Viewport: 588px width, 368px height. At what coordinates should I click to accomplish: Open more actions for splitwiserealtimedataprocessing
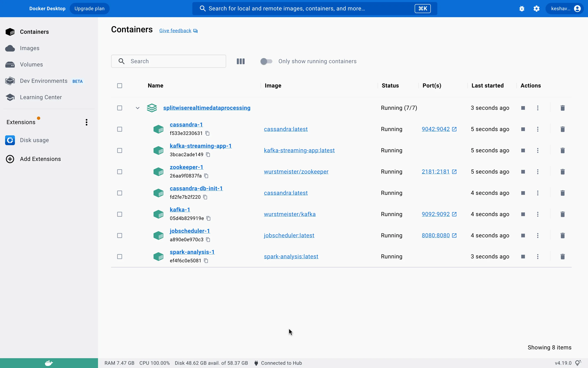click(538, 108)
